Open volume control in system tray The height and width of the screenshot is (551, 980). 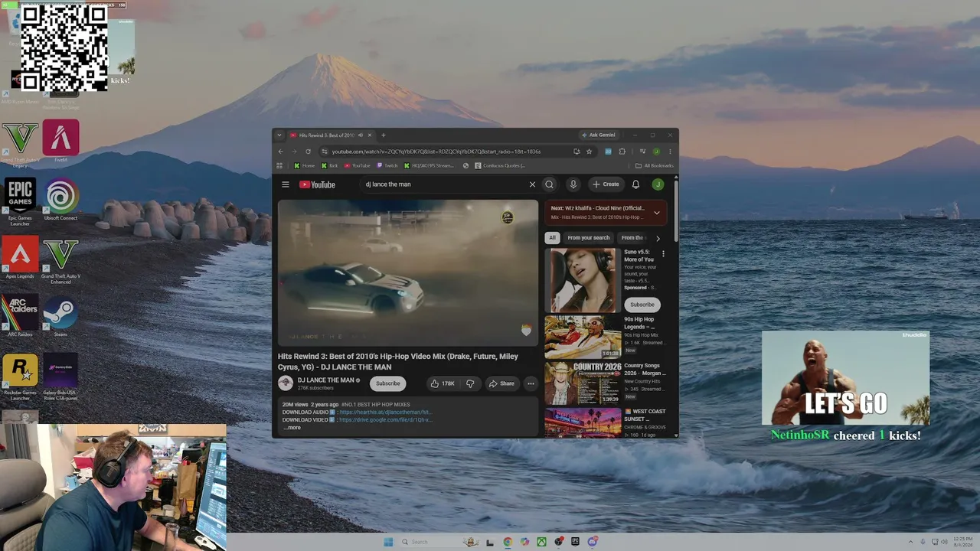pyautogui.click(x=945, y=542)
